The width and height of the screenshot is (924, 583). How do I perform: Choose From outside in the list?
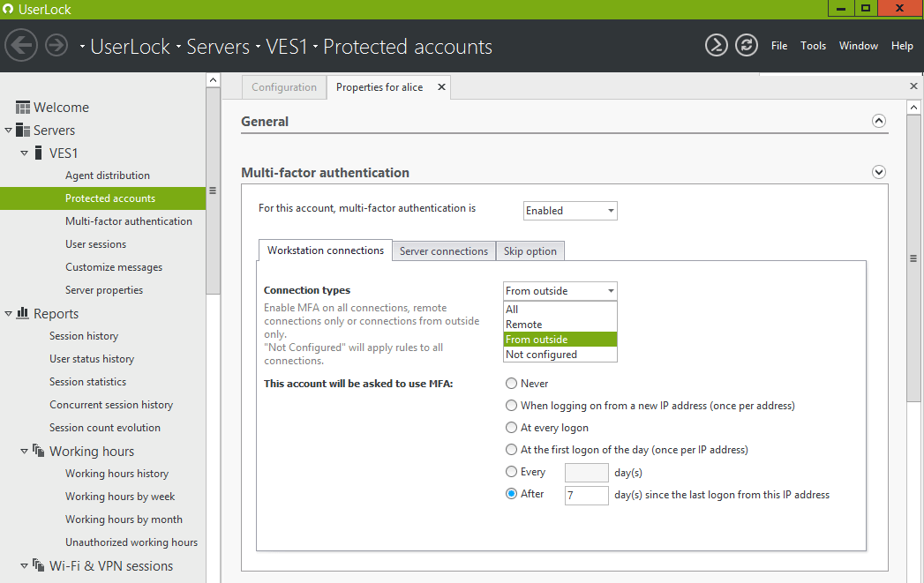(560, 340)
